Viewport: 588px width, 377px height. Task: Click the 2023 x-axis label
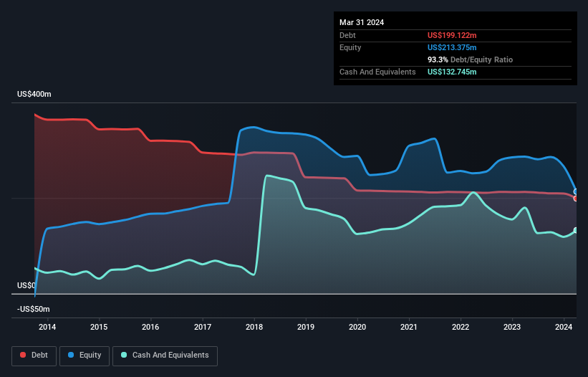click(x=512, y=327)
